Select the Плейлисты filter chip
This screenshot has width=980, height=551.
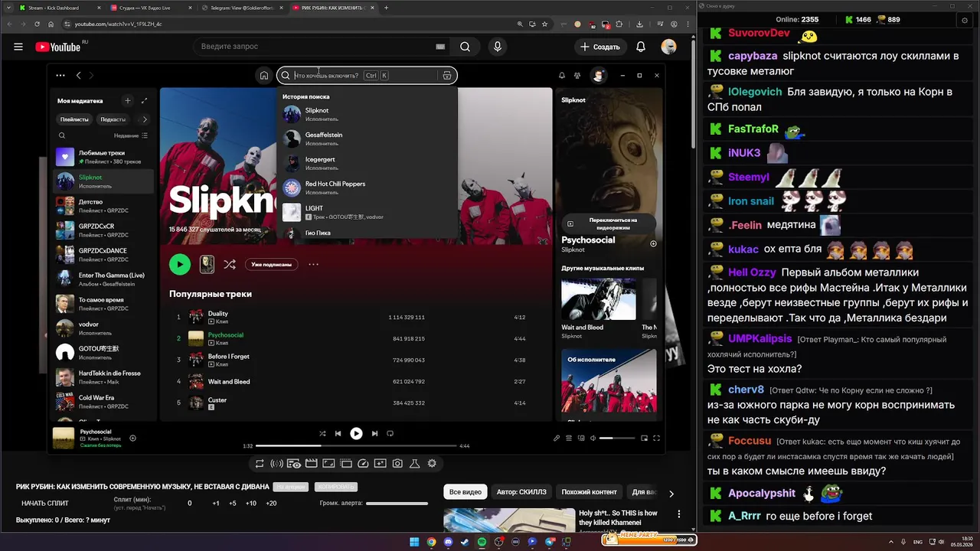pyautogui.click(x=74, y=119)
